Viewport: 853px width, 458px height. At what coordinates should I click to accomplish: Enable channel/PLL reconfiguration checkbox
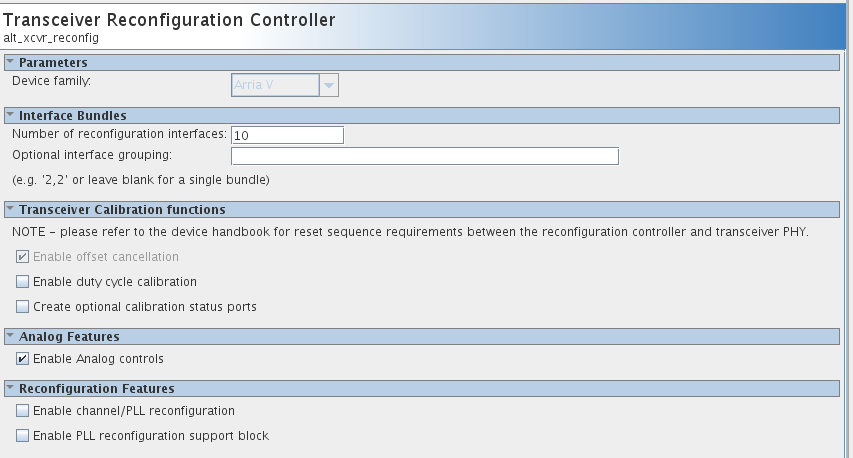point(23,411)
